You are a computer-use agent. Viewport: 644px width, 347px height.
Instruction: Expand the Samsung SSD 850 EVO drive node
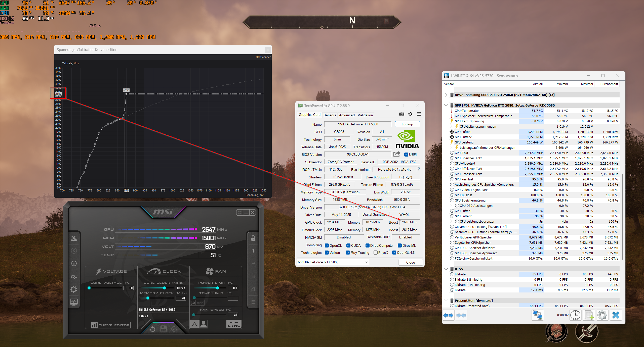click(446, 95)
